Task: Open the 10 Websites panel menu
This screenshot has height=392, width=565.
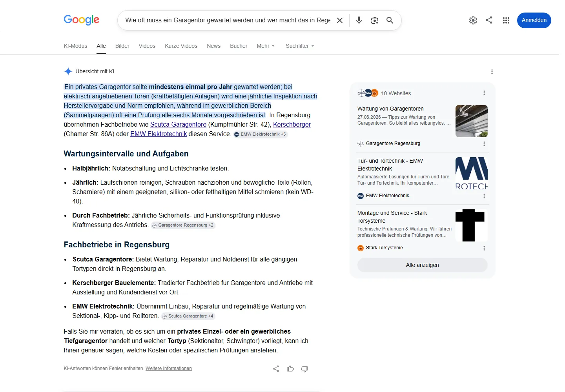Action: [x=484, y=93]
